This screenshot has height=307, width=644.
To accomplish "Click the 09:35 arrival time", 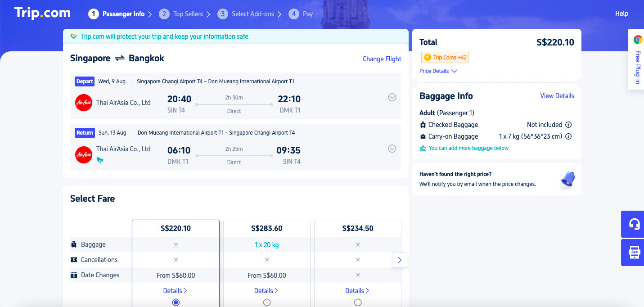I will pyautogui.click(x=288, y=150).
